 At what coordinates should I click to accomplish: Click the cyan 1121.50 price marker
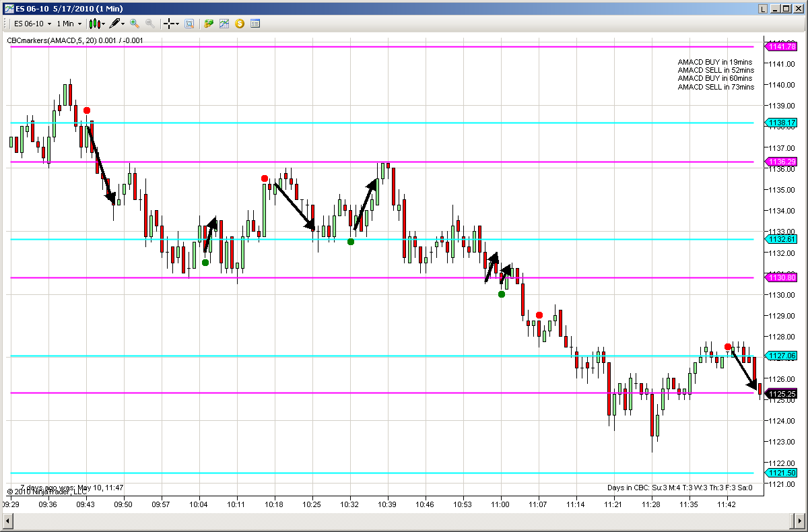tap(782, 473)
